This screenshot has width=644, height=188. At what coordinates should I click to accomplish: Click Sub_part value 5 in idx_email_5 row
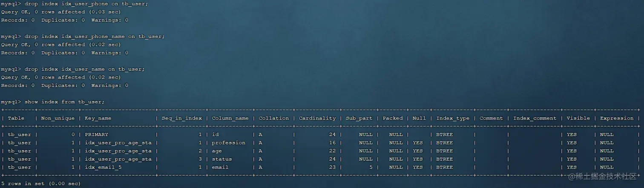click(x=371, y=167)
